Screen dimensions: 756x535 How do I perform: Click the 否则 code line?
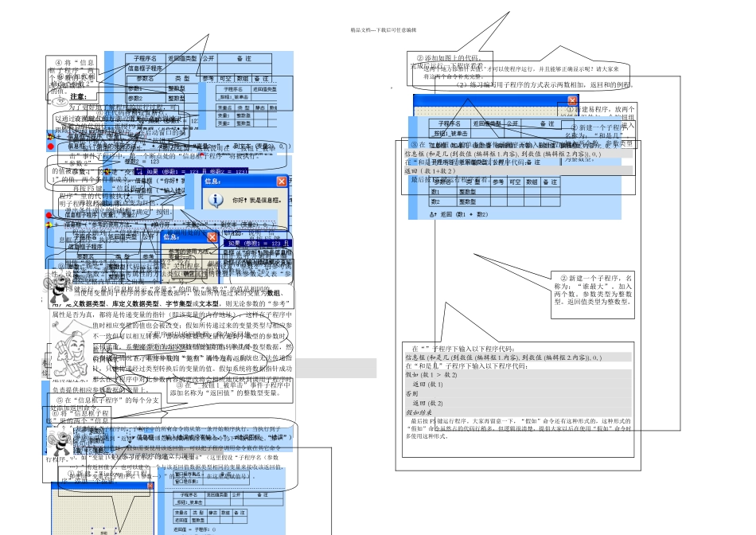[x=411, y=393]
